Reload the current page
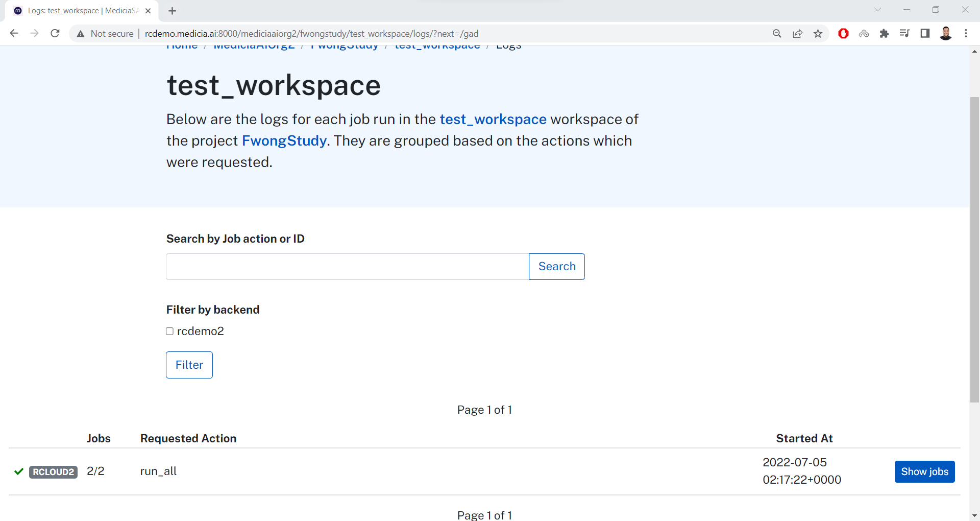 [55, 33]
